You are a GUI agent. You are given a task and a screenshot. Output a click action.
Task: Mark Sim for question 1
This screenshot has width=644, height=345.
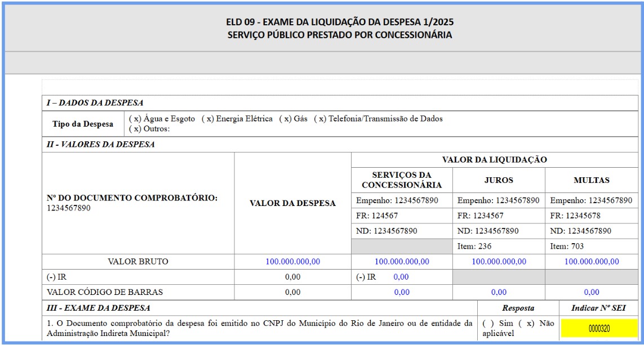tap(488, 324)
